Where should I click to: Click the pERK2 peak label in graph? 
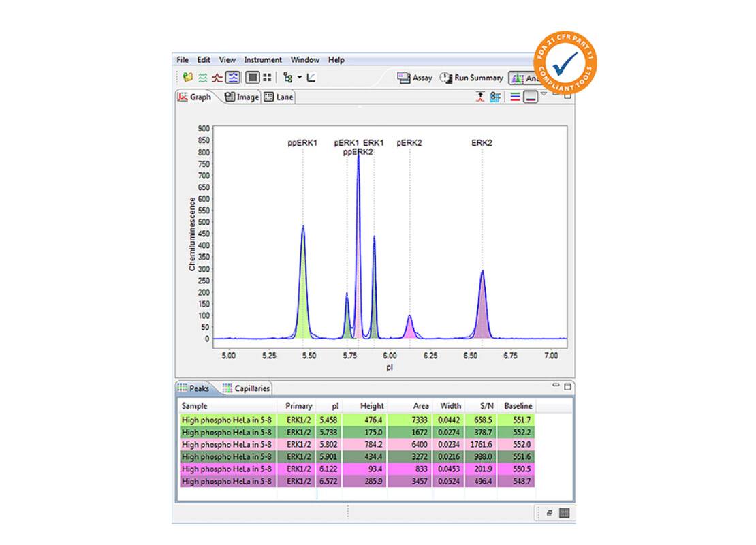[409, 143]
